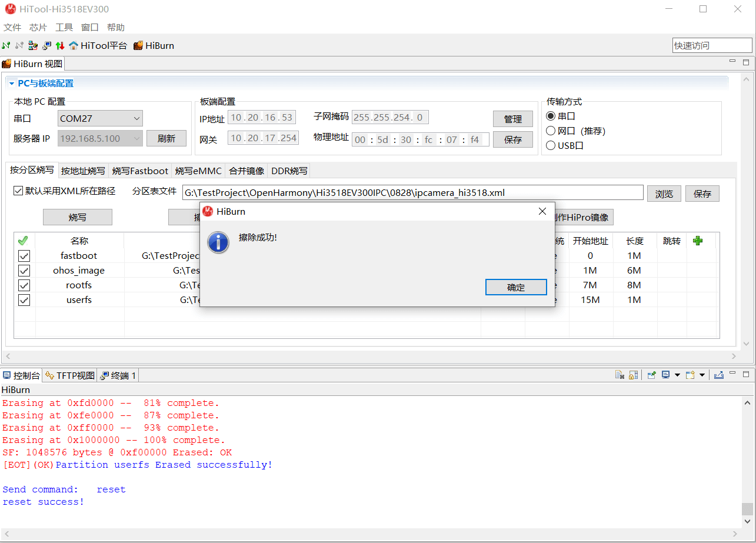Toggle 默认采用XML所在路径 checkbox
This screenshot has width=756, height=543.
click(18, 191)
